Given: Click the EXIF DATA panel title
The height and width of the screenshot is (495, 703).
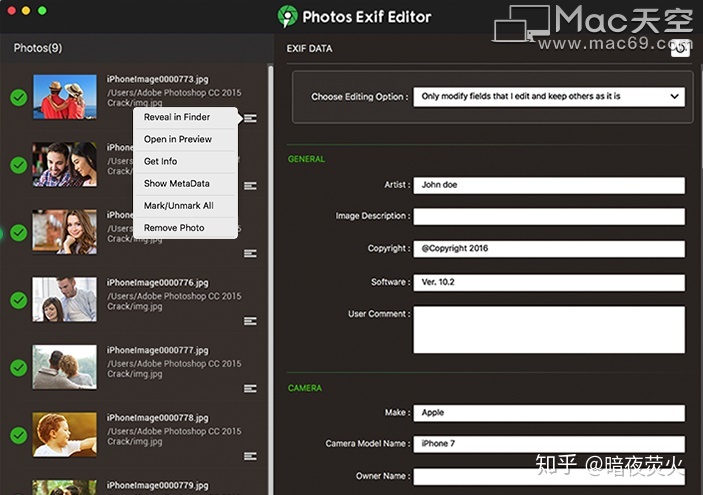Looking at the screenshot, I should point(309,48).
